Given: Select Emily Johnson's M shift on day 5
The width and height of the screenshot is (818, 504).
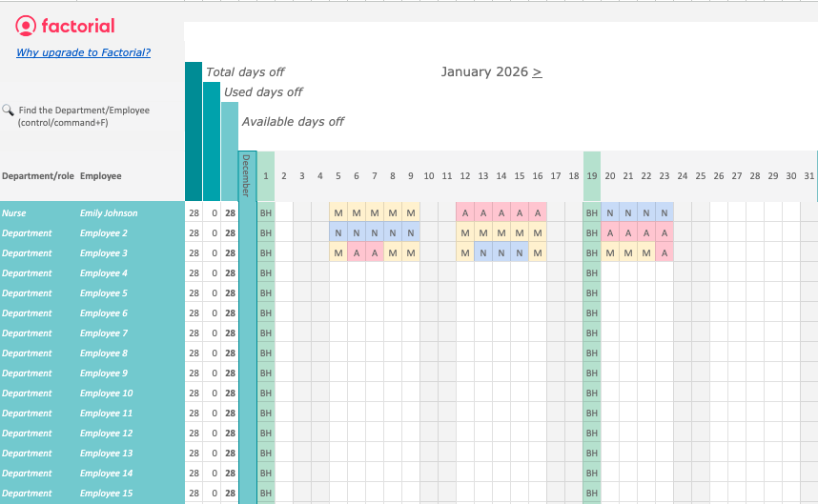Looking at the screenshot, I should 338,213.
